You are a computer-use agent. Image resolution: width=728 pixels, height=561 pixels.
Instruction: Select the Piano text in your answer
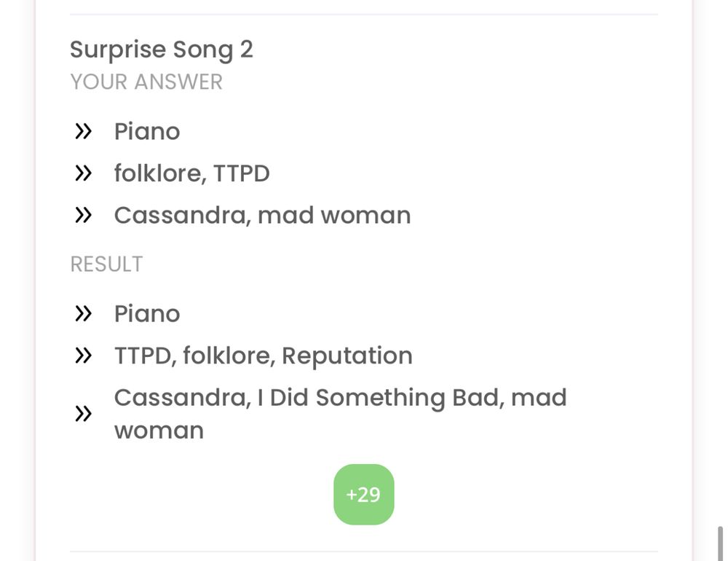click(x=147, y=131)
